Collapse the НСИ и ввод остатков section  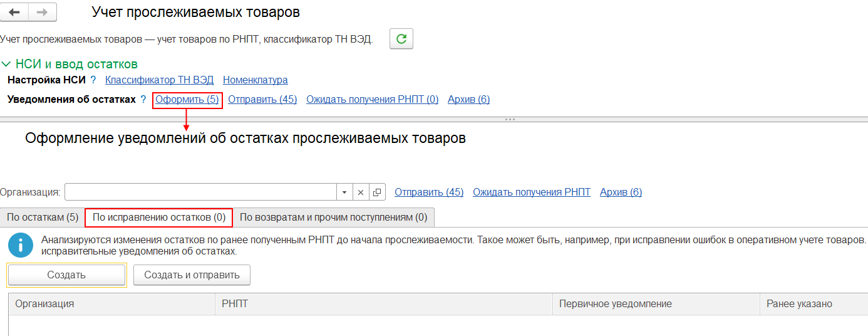[6, 65]
